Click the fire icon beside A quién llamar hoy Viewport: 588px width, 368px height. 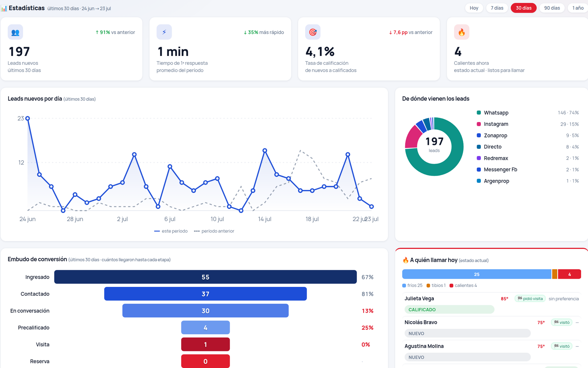pyautogui.click(x=405, y=260)
